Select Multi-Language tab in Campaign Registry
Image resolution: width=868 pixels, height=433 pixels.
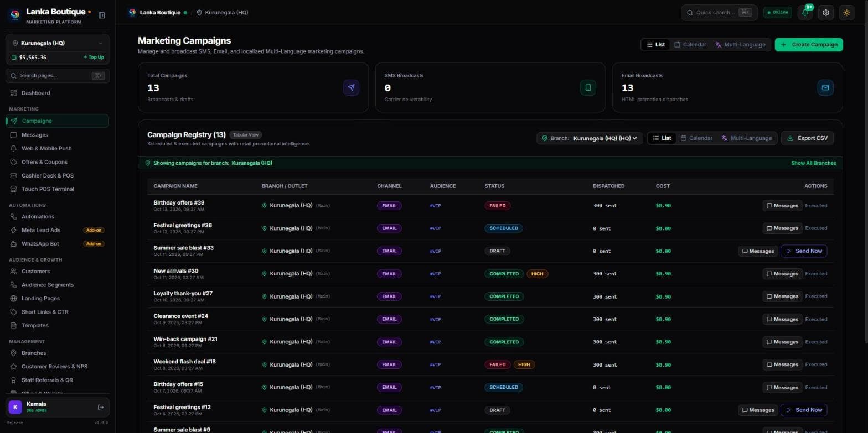(746, 138)
